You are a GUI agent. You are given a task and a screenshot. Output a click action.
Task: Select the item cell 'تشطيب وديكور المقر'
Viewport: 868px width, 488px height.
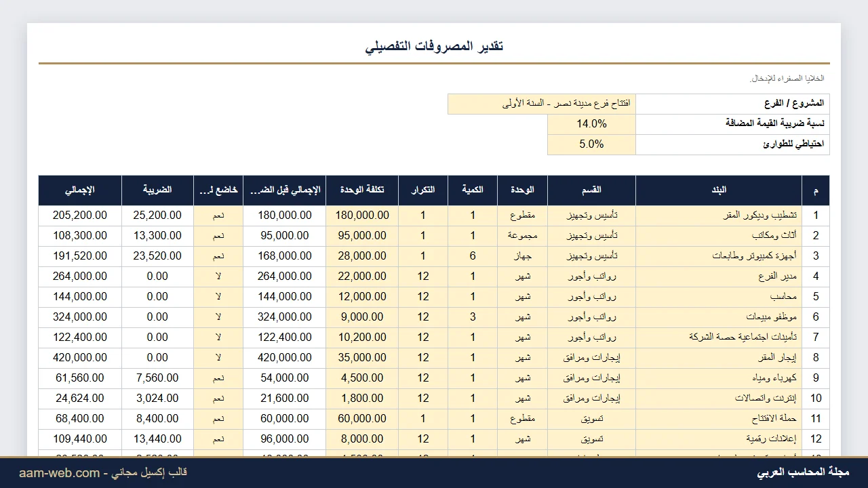pyautogui.click(x=719, y=216)
